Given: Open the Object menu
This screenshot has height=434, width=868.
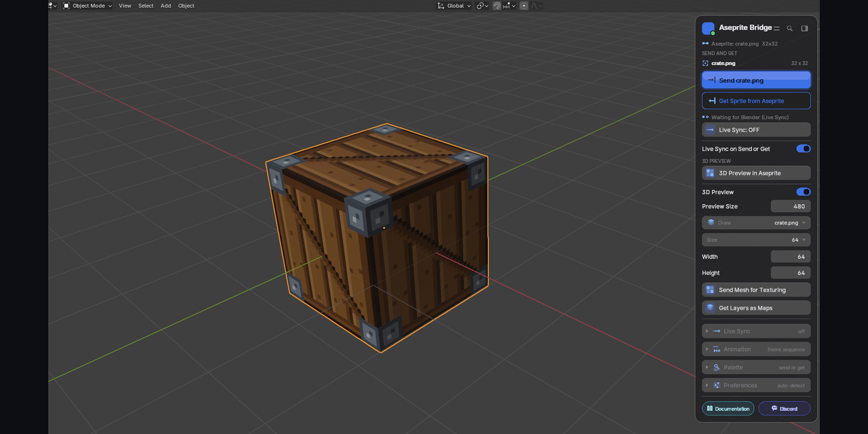Looking at the screenshot, I should coord(186,5).
